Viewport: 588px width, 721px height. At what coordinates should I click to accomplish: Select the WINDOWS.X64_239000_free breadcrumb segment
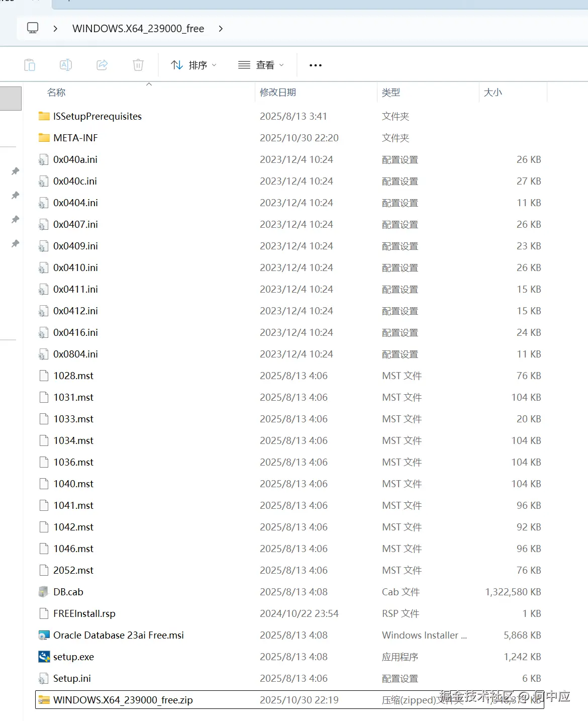[138, 29]
